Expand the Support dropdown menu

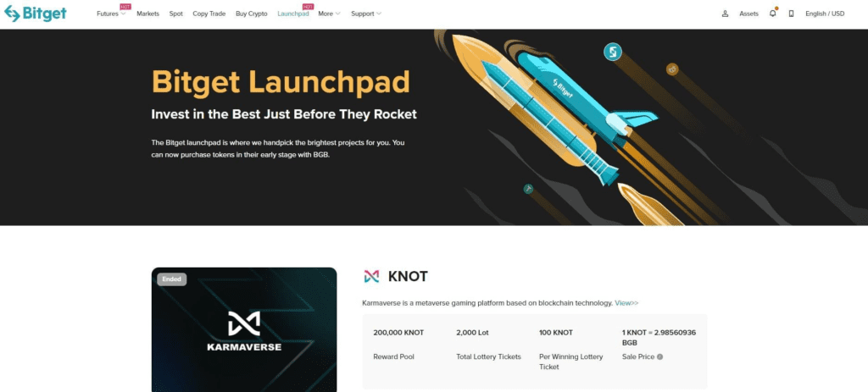[x=366, y=14]
